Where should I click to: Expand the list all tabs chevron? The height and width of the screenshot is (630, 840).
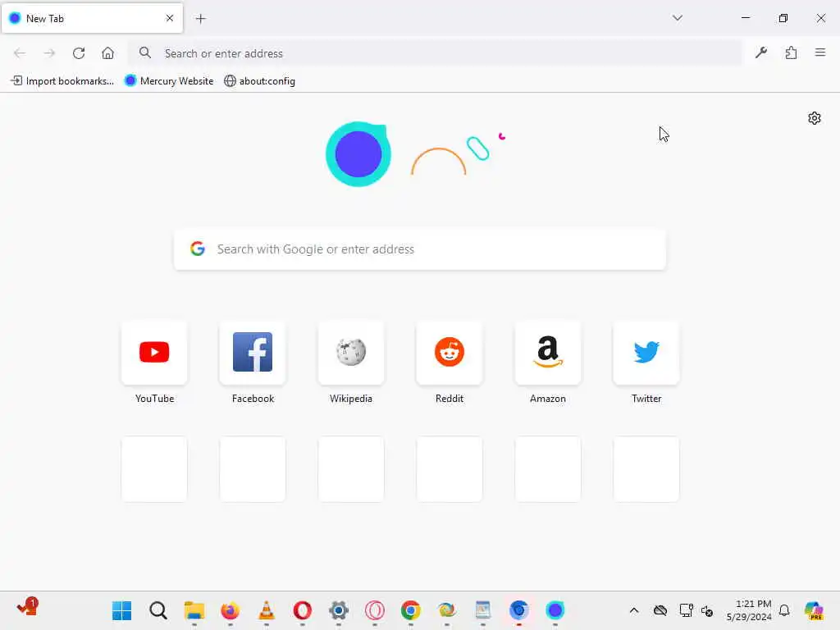click(677, 18)
